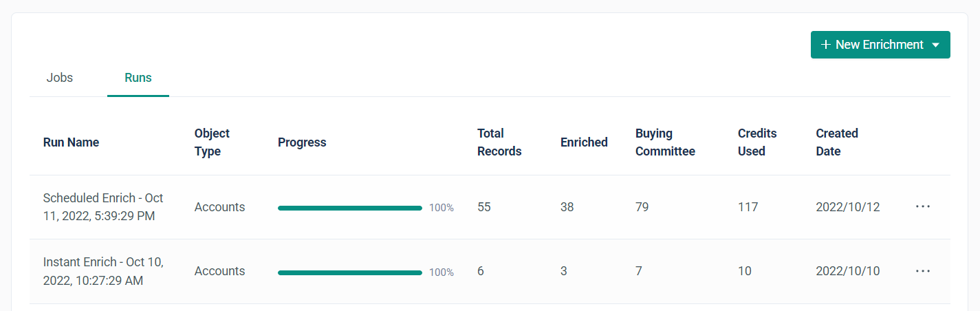Screen dimensions: 980x311
Task: Sort by Total Records column header
Action: point(499,142)
